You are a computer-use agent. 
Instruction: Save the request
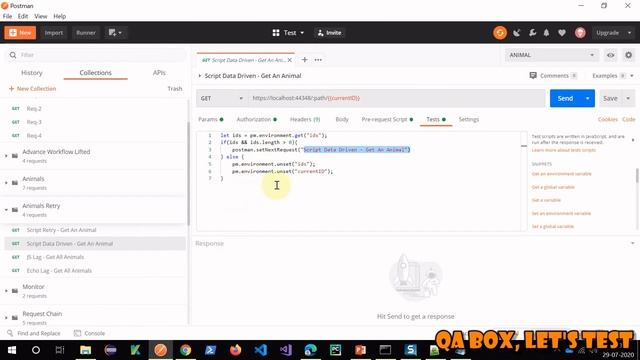point(610,98)
